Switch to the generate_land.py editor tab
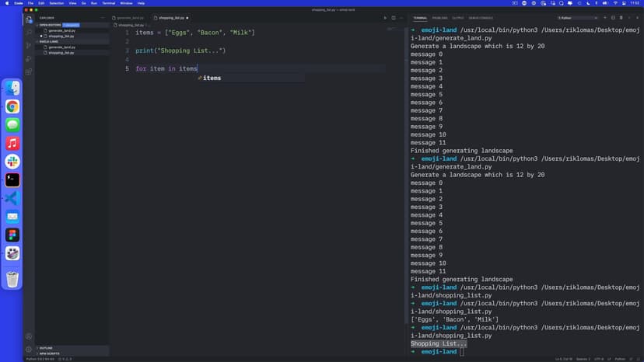The width and height of the screenshot is (644, 362). pyautogui.click(x=131, y=17)
